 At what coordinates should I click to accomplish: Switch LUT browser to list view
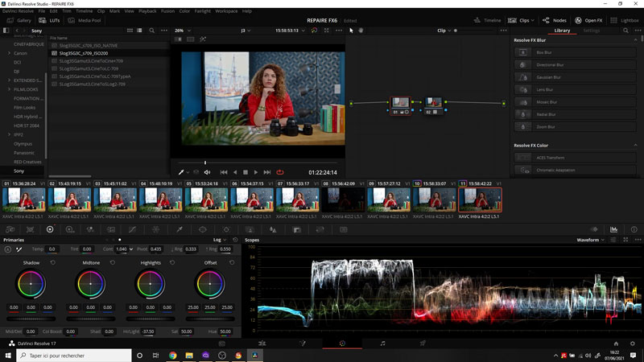click(139, 31)
